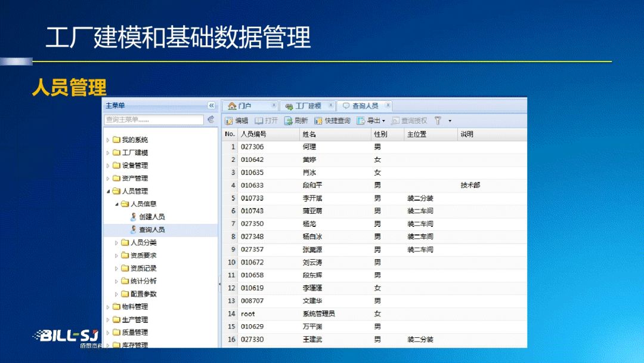Click the No. column header
The width and height of the screenshot is (644, 363).
click(230, 134)
